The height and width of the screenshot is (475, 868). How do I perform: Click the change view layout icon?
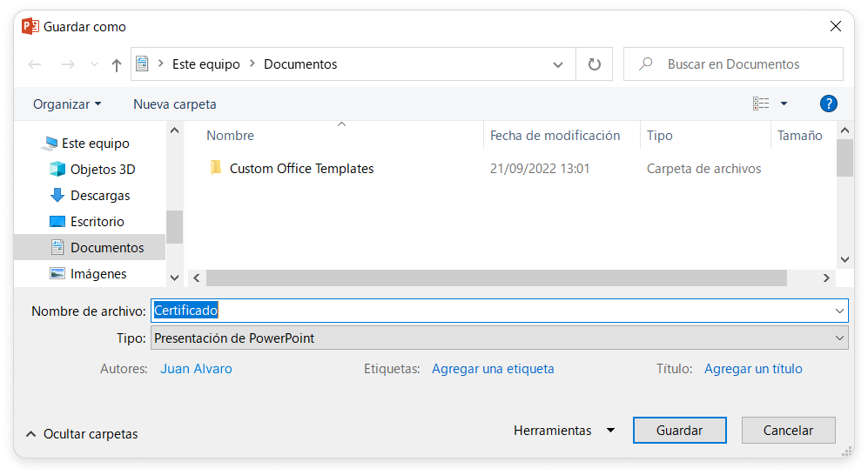tap(762, 104)
